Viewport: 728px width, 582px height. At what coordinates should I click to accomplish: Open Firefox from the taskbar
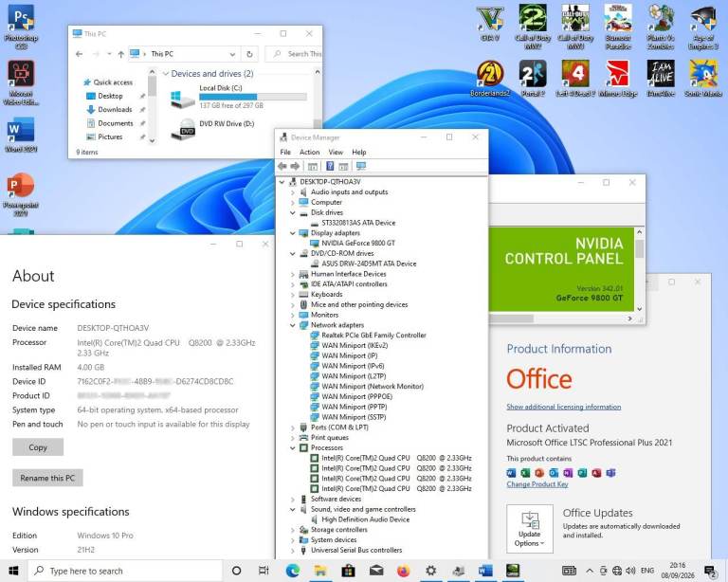[403, 571]
